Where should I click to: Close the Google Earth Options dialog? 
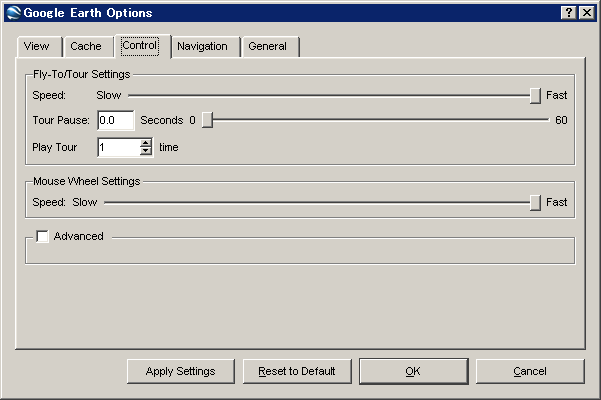pos(586,12)
